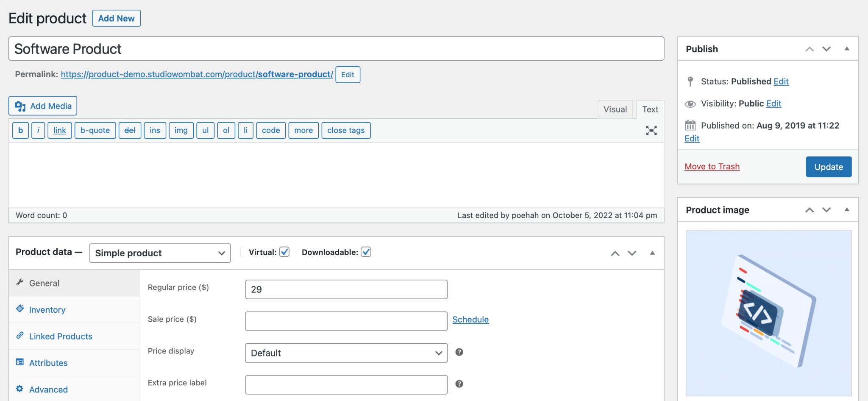Apply bold formatting with the b toolbar icon
The image size is (868, 401).
click(20, 130)
